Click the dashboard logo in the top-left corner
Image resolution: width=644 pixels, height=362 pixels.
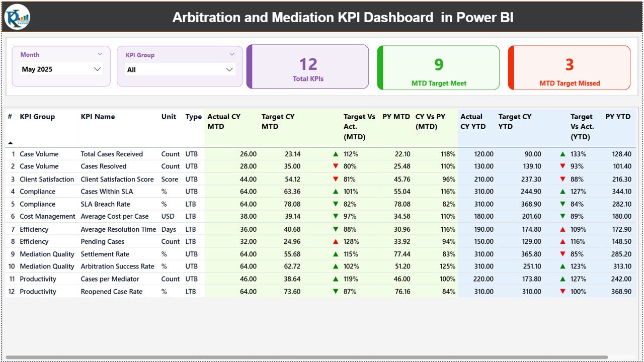click(x=17, y=16)
